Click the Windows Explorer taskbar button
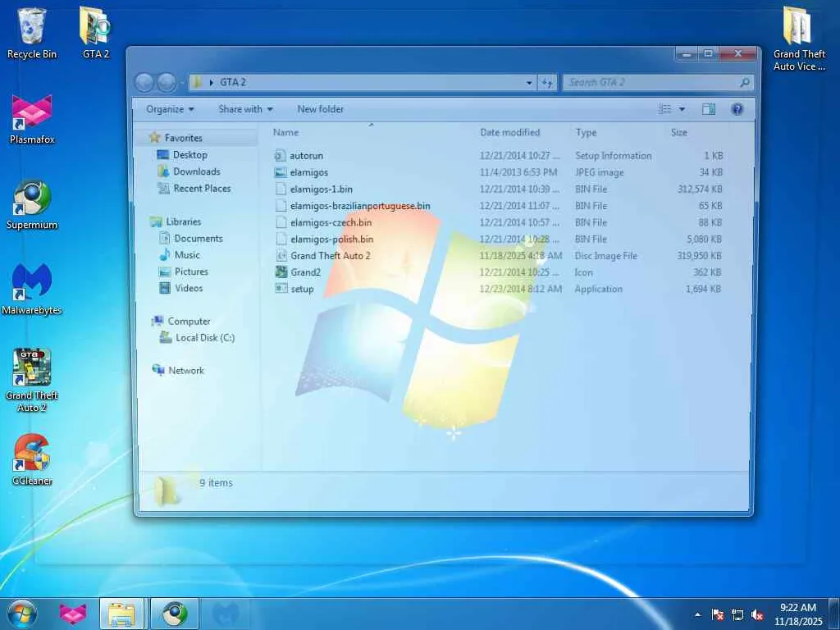The image size is (840, 630). [x=121, y=614]
